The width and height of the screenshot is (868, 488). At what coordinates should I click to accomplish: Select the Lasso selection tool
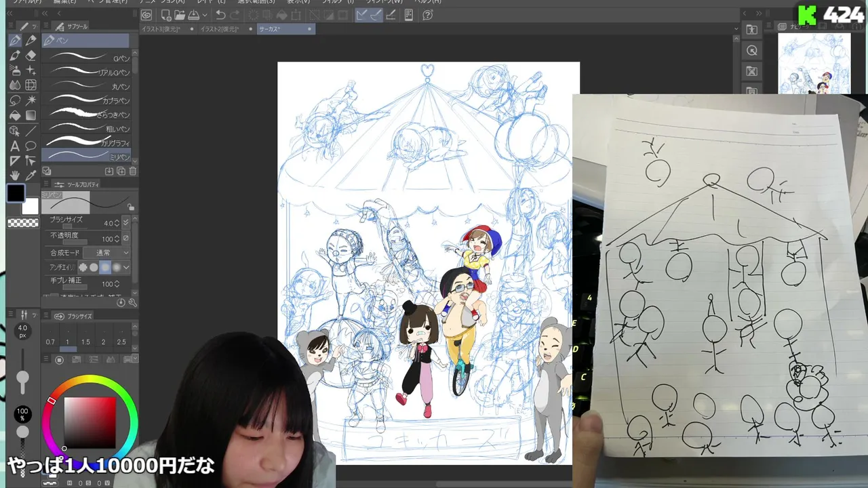(x=15, y=100)
